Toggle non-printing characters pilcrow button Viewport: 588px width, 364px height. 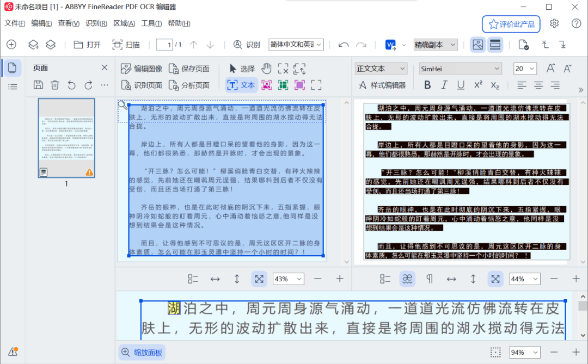click(430, 279)
